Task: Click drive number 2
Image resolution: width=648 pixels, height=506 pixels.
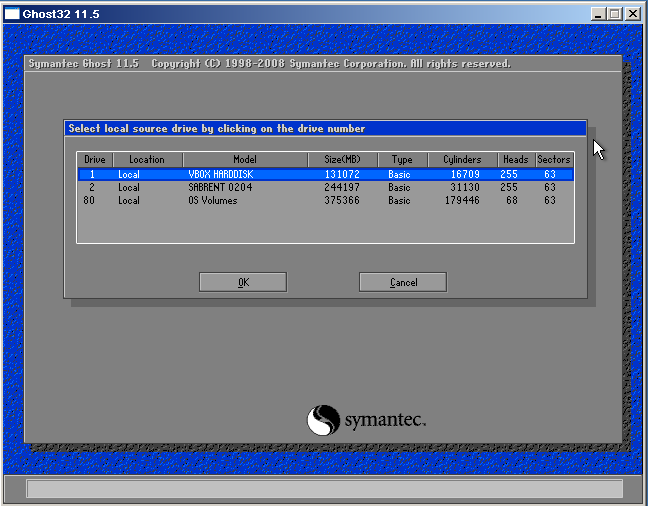Action: pyautogui.click(x=92, y=187)
